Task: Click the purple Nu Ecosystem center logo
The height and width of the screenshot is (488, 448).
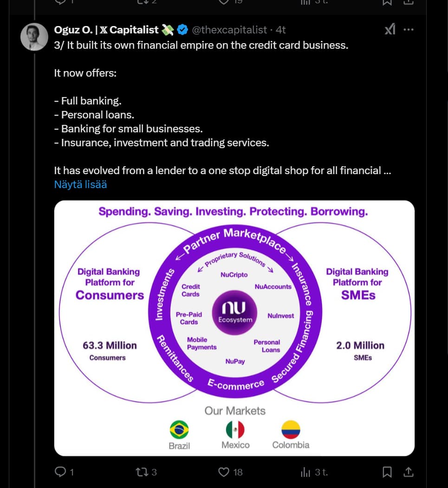Action: [235, 310]
